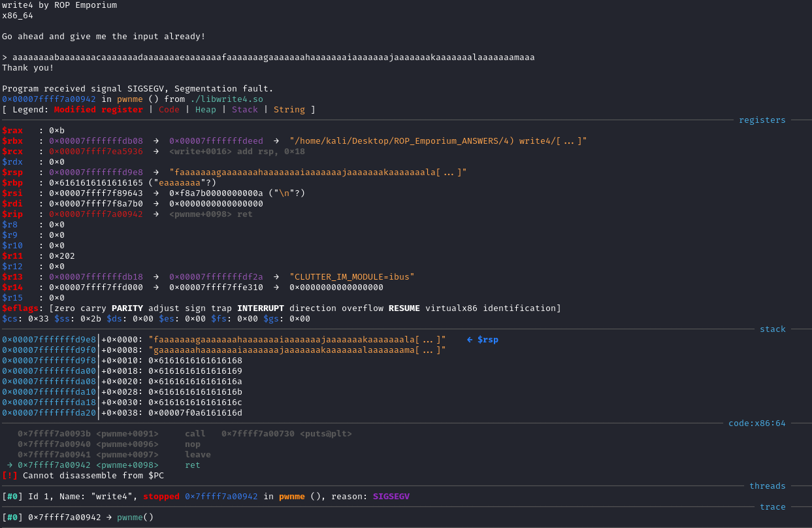Click the $rax register name
This screenshot has width=812, height=528.
12,131
